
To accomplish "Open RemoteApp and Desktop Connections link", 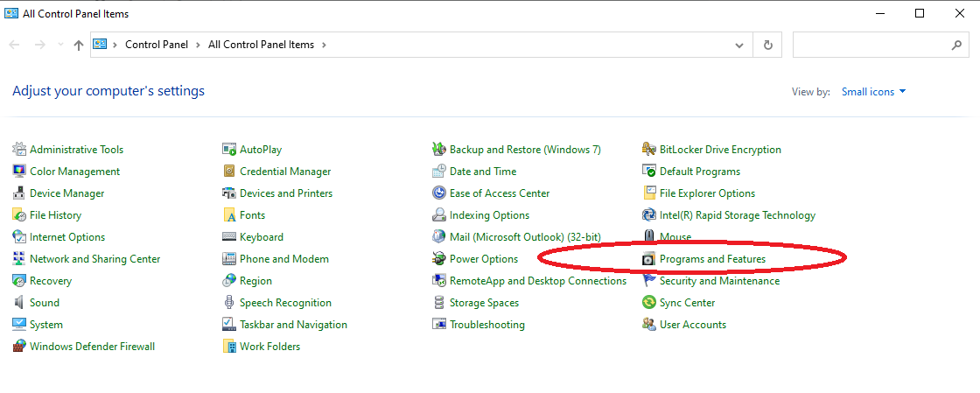I will [x=538, y=281].
